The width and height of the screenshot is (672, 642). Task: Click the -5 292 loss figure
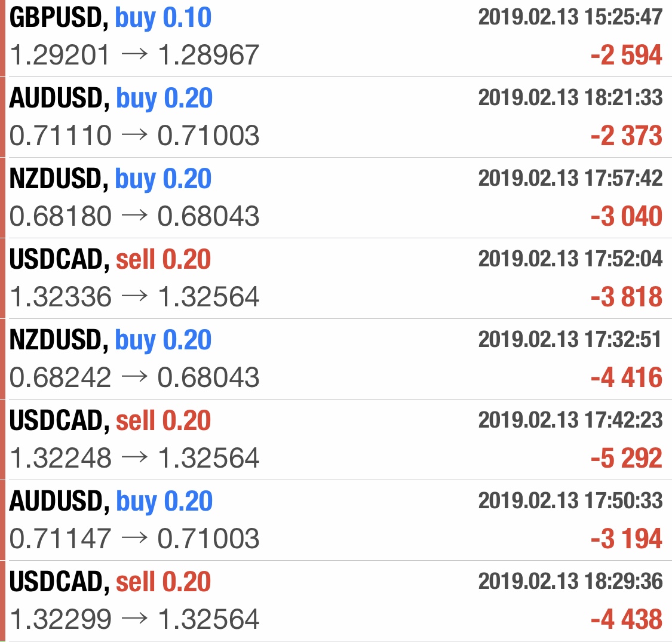626,459
